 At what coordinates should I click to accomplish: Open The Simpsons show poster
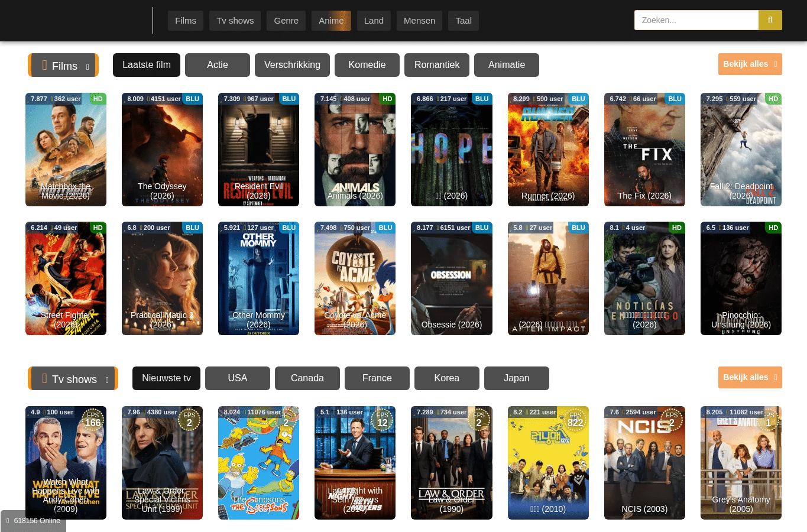tap(258, 463)
